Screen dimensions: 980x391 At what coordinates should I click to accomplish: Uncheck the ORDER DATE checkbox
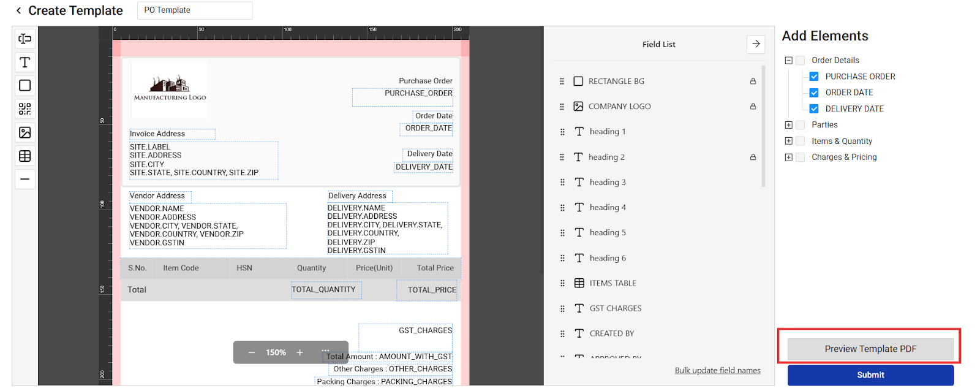[814, 93]
